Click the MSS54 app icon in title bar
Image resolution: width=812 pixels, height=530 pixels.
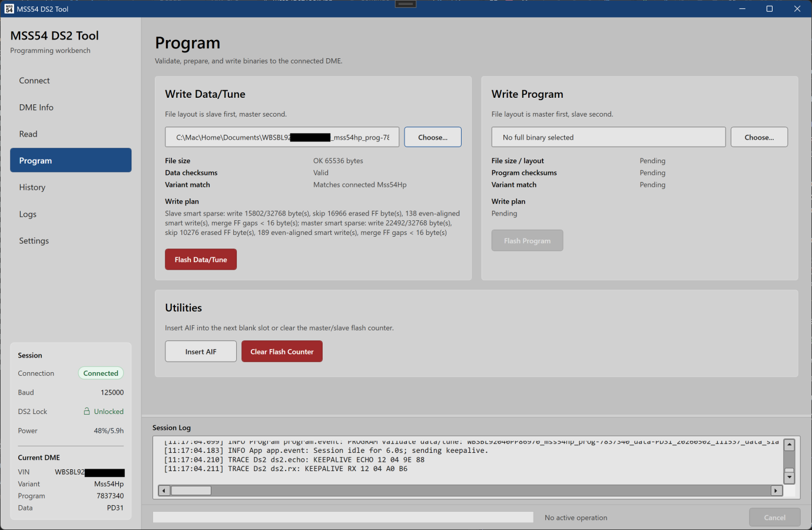click(9, 9)
